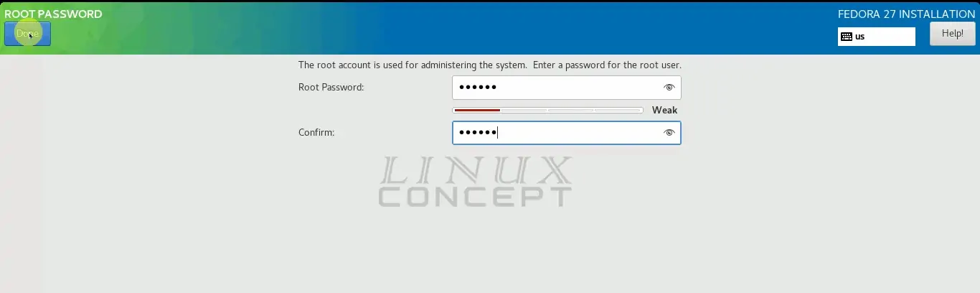This screenshot has height=293, width=980.
Task: Toggle visibility eye icon in Confirm field
Action: coord(669,133)
